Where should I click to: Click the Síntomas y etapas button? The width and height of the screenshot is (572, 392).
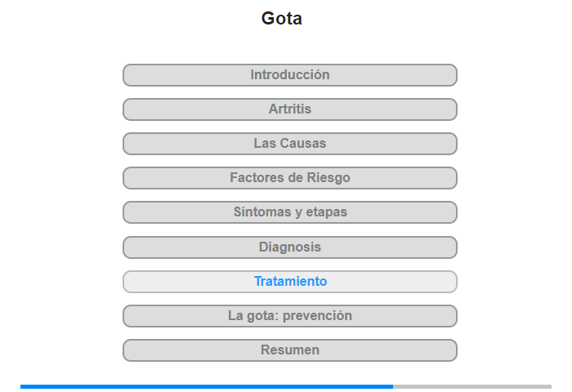289,212
